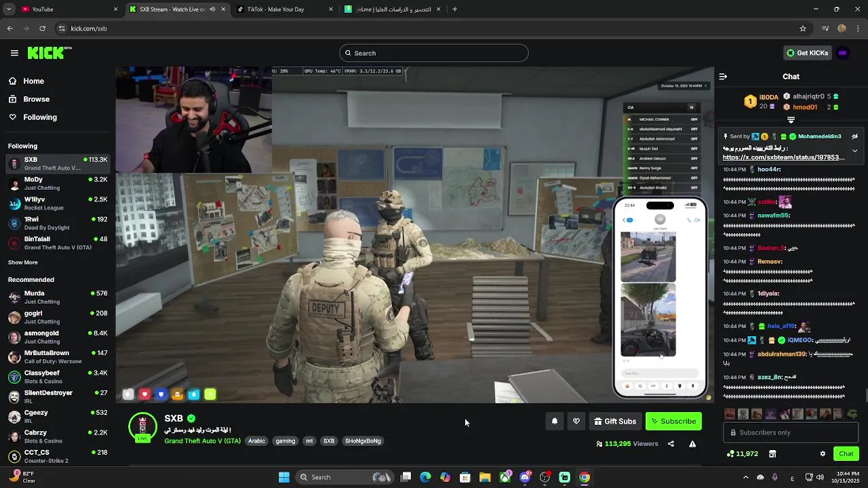868x488 pixels.
Task: Click iQMEGO username in chat
Action: point(800,340)
